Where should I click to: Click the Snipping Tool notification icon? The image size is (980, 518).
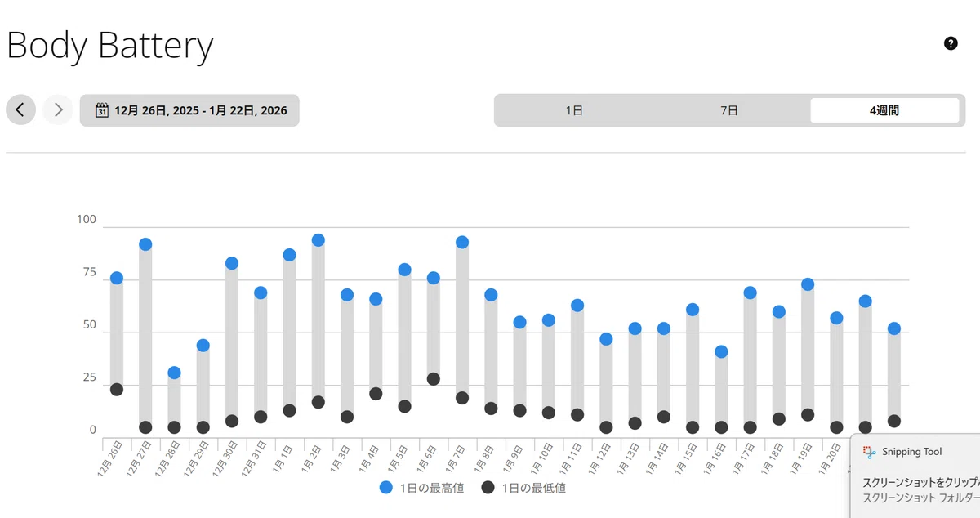869,451
